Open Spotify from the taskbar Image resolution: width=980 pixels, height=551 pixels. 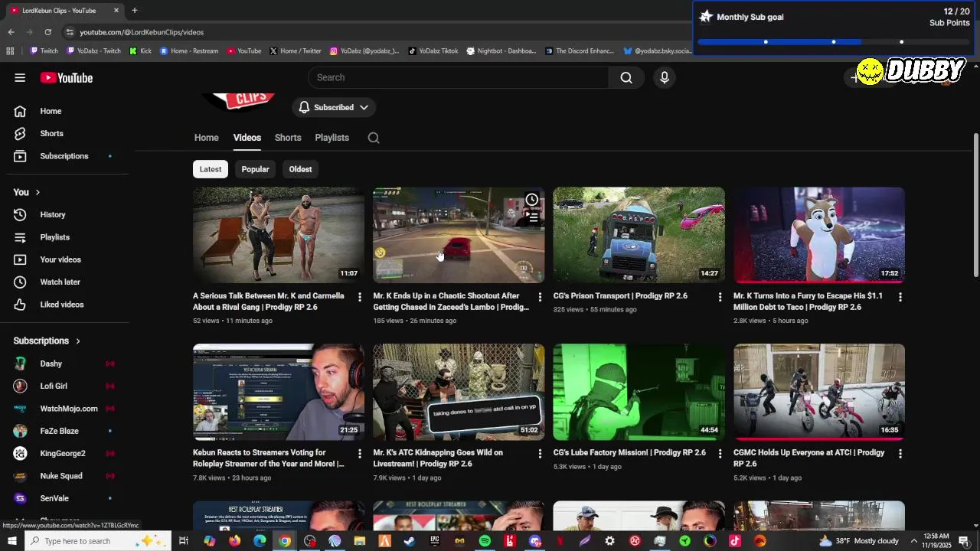(x=485, y=541)
